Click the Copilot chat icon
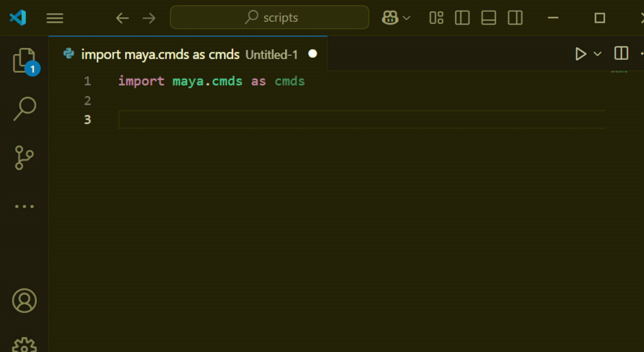The width and height of the screenshot is (644, 352). click(x=390, y=18)
